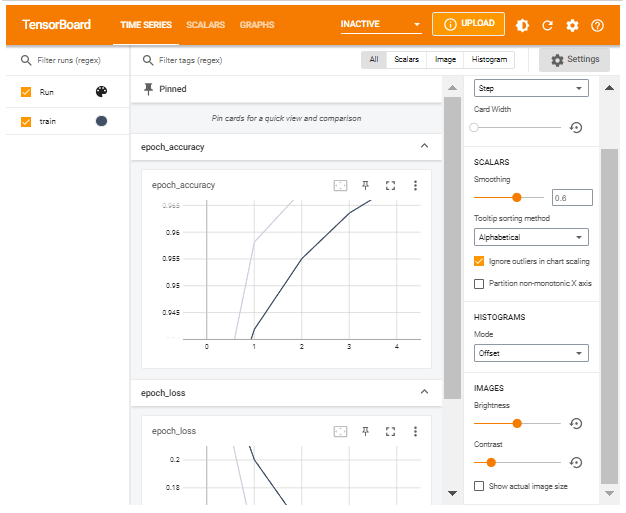The height and width of the screenshot is (513, 626).
Task: Open the Step horizontal axis dropdown
Action: (x=531, y=88)
